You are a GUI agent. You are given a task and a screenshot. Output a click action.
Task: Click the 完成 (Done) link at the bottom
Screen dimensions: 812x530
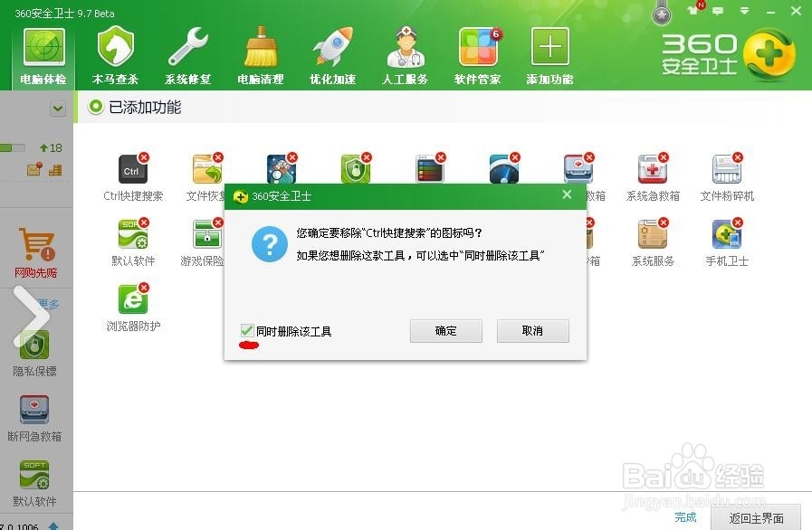(685, 517)
